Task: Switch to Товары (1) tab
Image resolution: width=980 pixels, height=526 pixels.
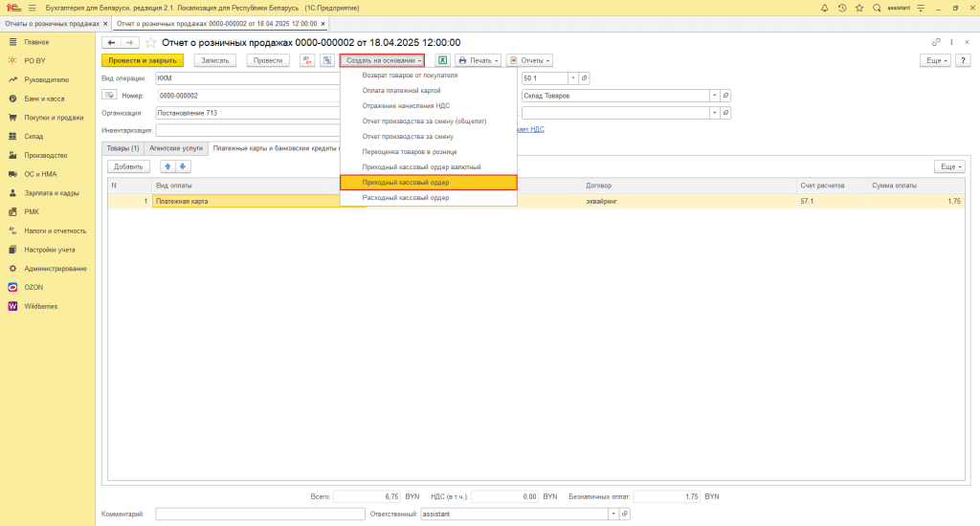Action: coord(122,148)
